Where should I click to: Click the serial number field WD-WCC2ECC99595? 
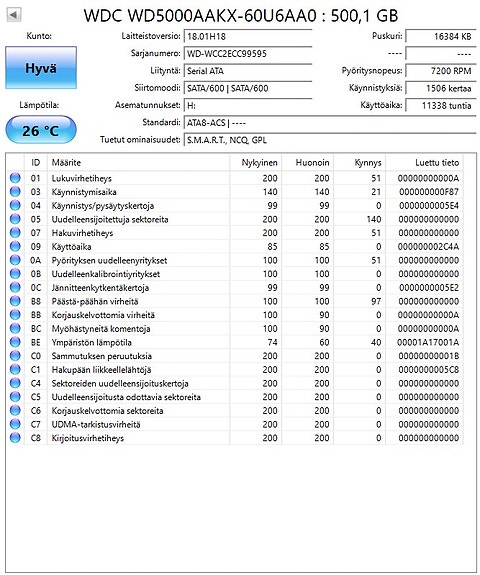tap(248, 54)
